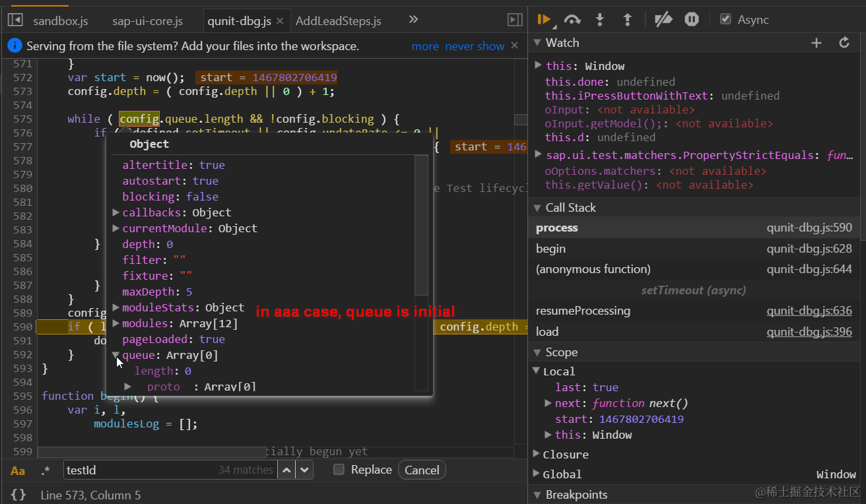
Task: Expand 'currentModule: Object' in popup
Action: tap(116, 228)
